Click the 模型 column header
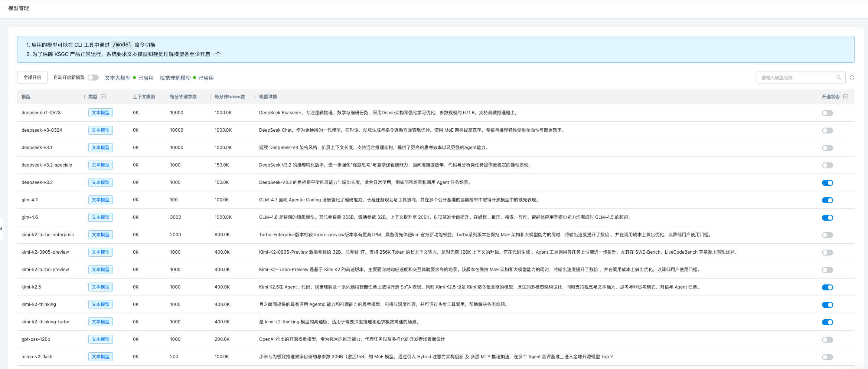 click(26, 97)
